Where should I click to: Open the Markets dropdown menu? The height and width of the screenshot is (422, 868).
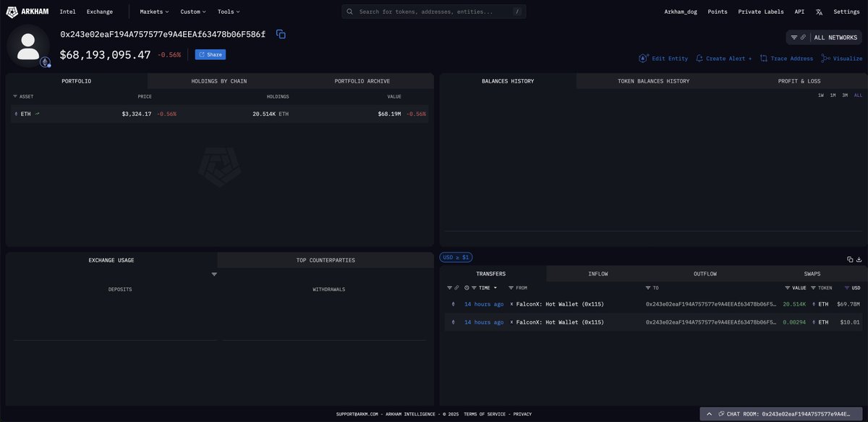(154, 12)
